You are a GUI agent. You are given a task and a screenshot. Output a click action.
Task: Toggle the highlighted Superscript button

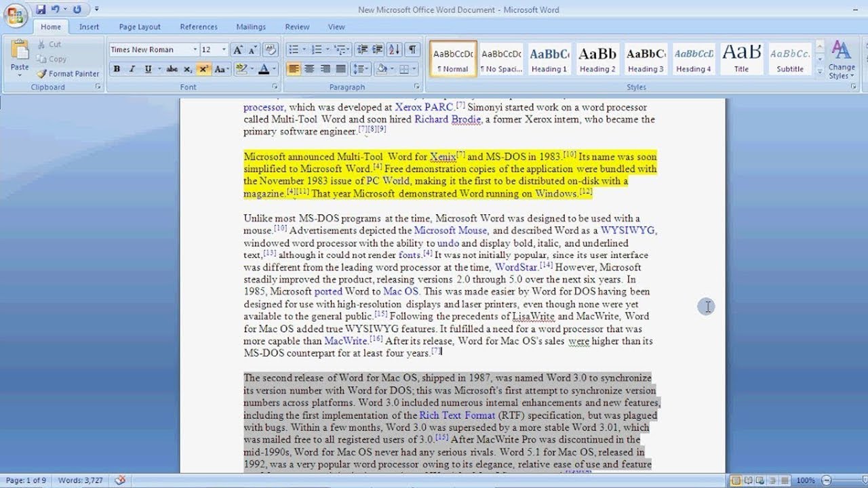tap(203, 69)
